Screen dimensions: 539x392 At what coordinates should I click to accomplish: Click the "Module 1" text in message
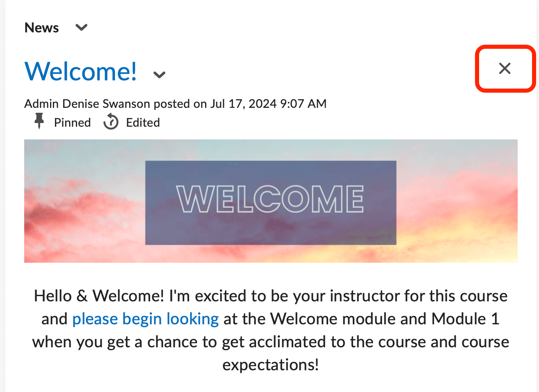pos(465,319)
